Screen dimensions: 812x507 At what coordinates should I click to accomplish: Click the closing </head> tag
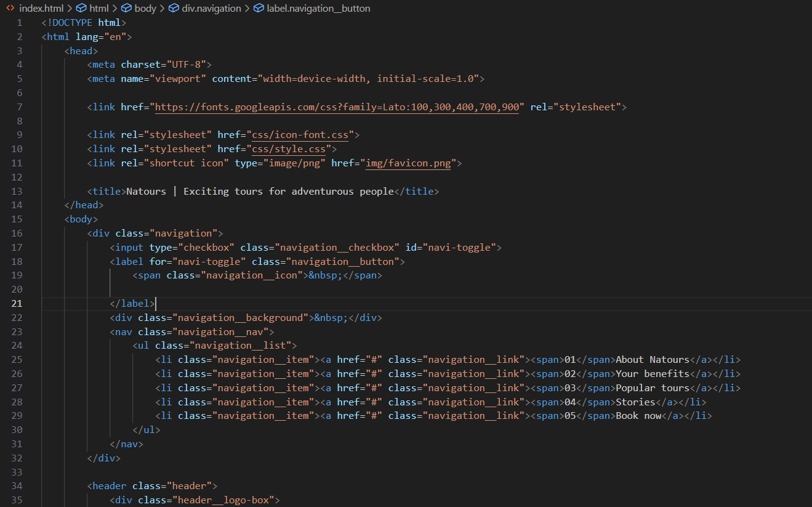(84, 205)
